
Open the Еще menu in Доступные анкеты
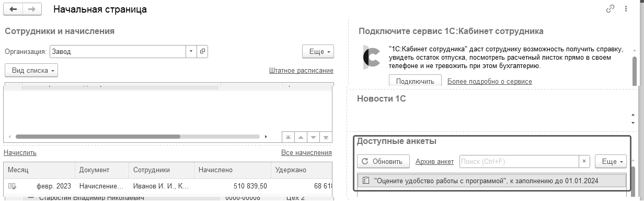point(611,162)
